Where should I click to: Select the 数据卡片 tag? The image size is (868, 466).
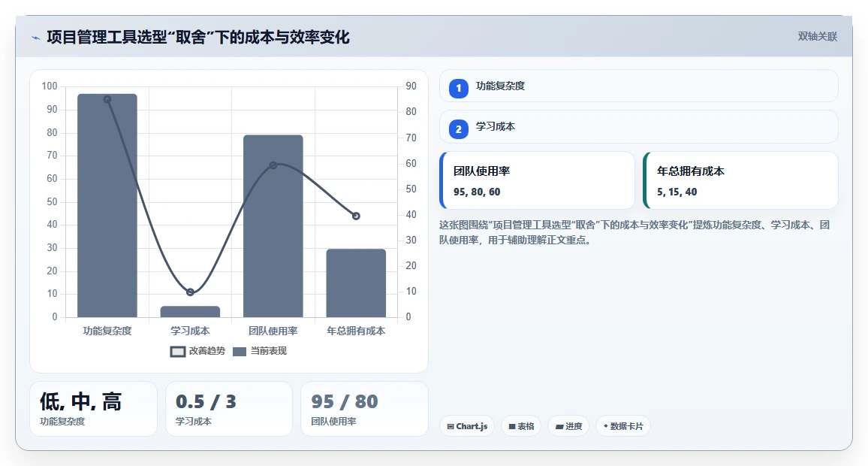[622, 426]
